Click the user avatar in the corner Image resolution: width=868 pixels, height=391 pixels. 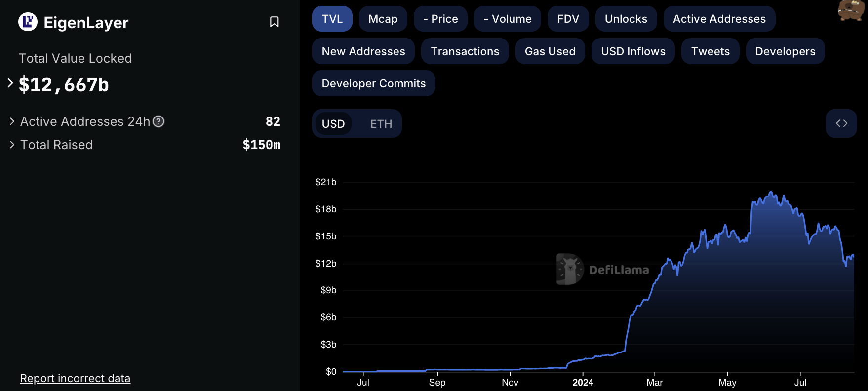pyautogui.click(x=852, y=10)
